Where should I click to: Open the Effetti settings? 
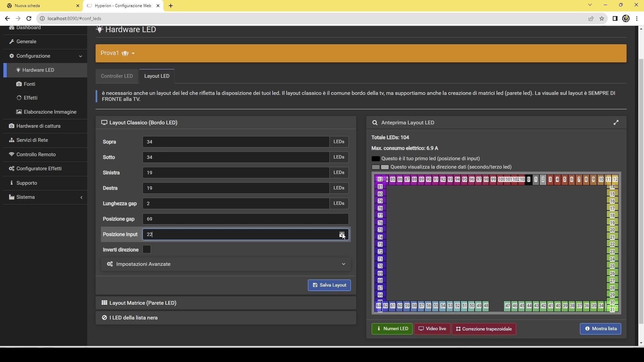(x=31, y=98)
